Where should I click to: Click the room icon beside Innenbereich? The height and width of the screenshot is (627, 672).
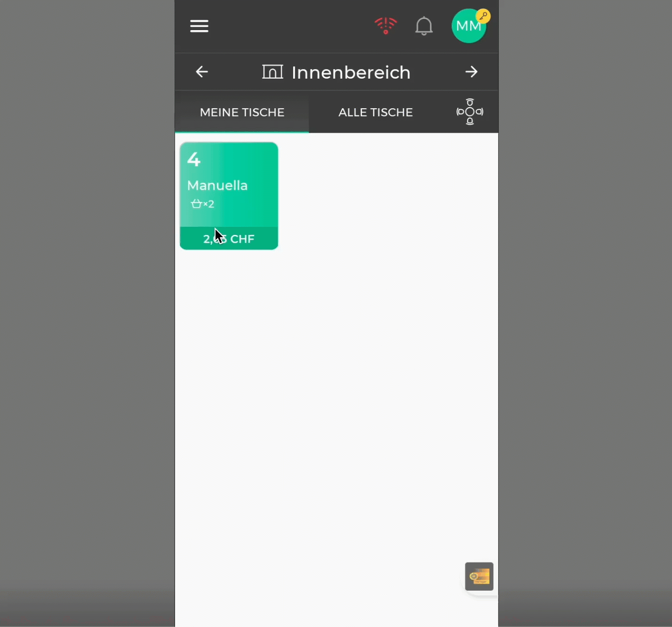tap(272, 72)
